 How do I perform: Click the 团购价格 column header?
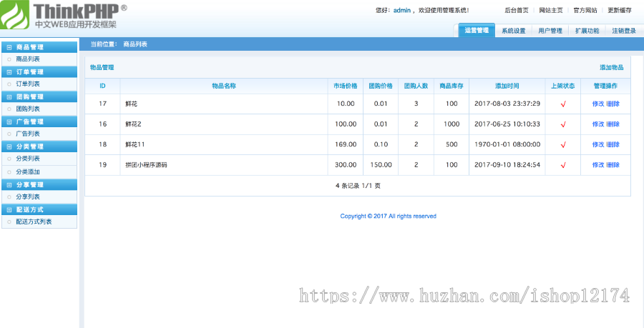381,86
